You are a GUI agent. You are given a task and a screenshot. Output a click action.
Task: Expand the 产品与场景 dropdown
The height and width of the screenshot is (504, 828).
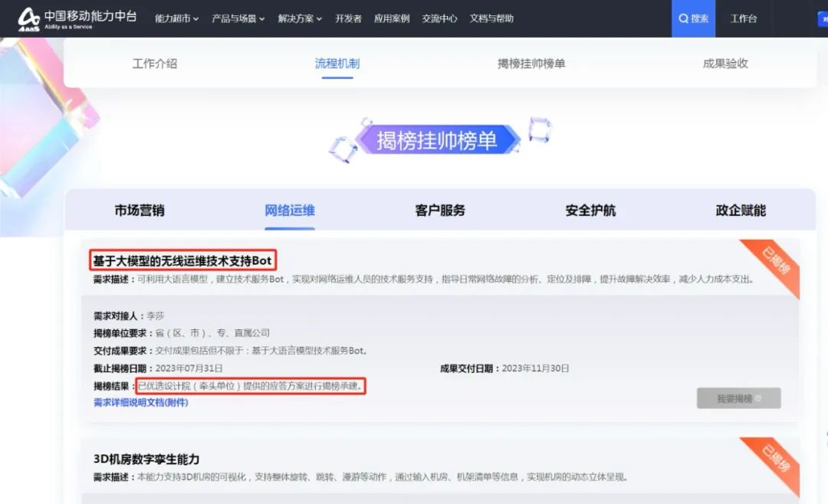pyautogui.click(x=238, y=18)
